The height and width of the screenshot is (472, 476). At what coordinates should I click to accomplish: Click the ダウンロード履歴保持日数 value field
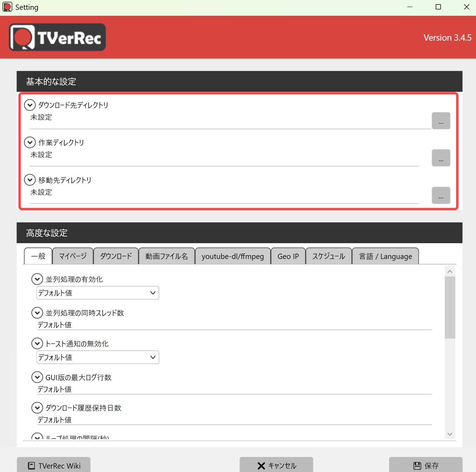click(x=234, y=420)
